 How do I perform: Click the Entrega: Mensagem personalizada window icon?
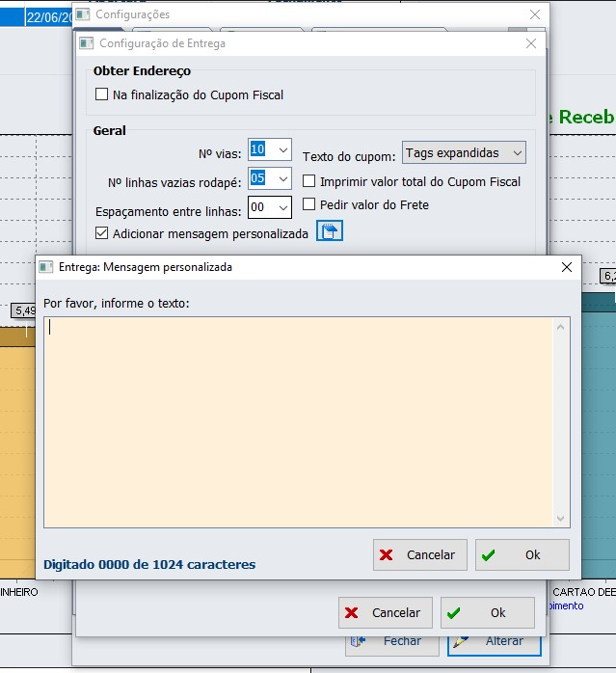point(45,267)
